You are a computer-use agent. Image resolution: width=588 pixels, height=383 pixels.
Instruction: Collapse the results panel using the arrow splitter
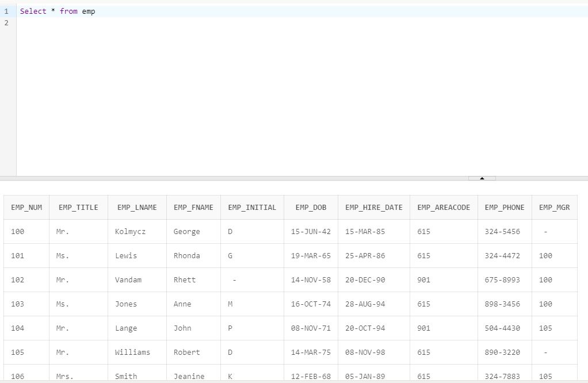pos(482,178)
